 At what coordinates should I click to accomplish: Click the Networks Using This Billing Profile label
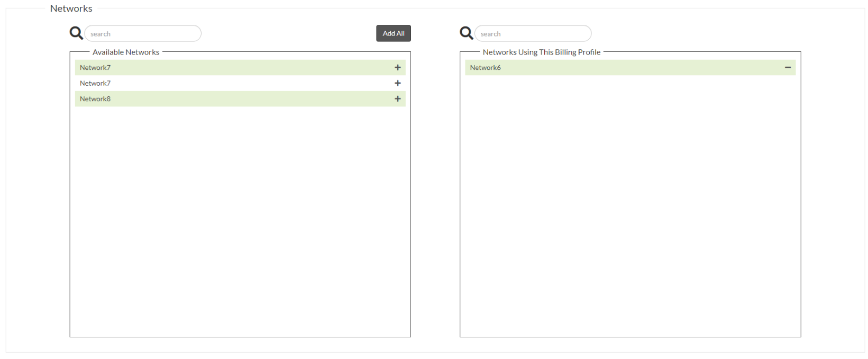click(541, 52)
